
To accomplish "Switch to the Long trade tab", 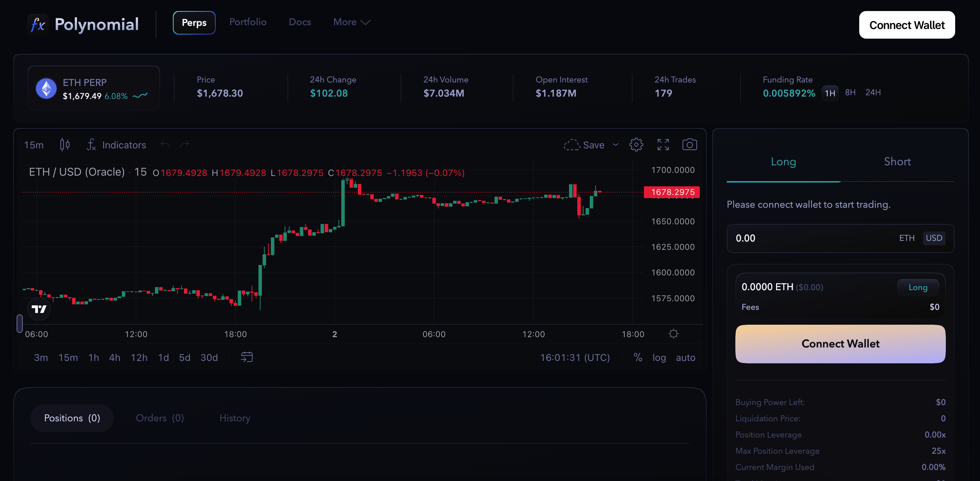I will pyautogui.click(x=783, y=161).
